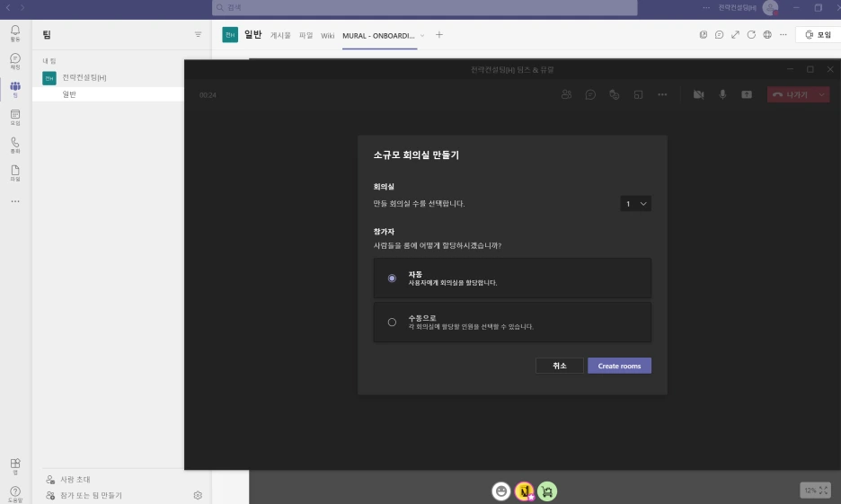This screenshot has width=841, height=504.
Task: Select the General channel in sidebar
Action: [108, 94]
